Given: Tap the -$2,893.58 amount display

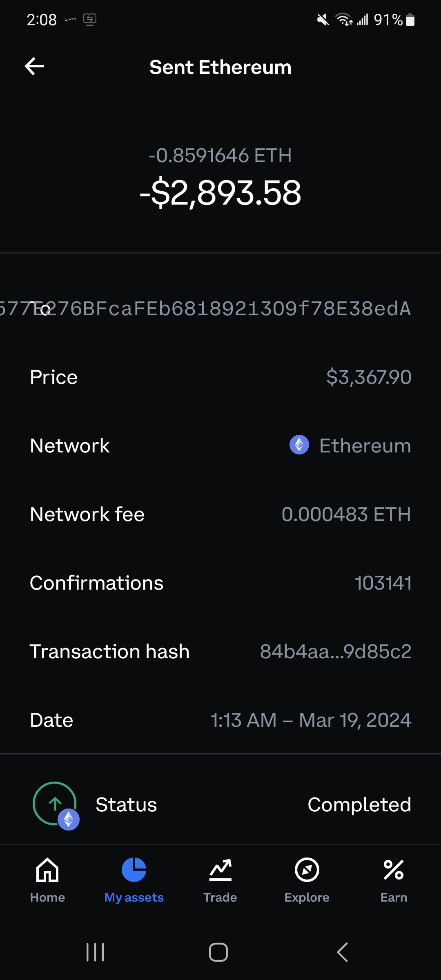Looking at the screenshot, I should click(220, 193).
